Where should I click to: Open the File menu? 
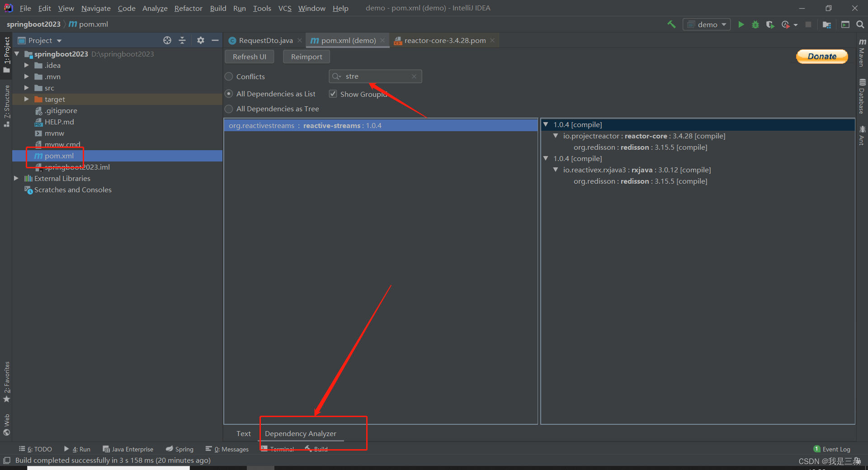point(25,8)
